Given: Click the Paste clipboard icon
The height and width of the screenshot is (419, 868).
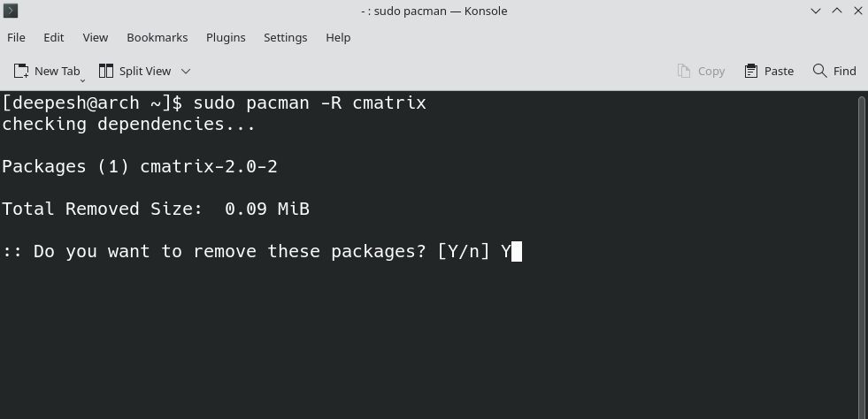Looking at the screenshot, I should [x=751, y=71].
